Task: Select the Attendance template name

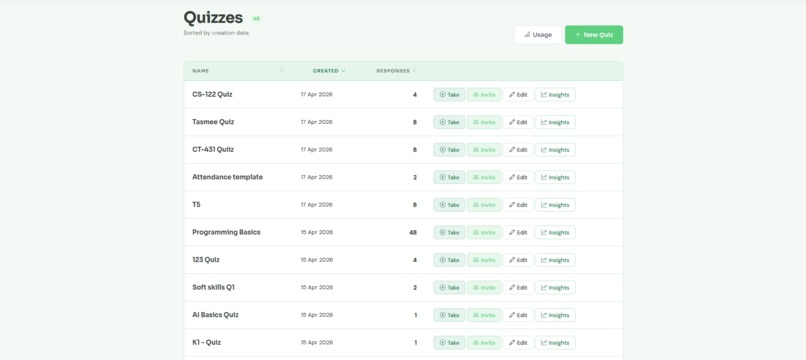Action: (x=227, y=177)
